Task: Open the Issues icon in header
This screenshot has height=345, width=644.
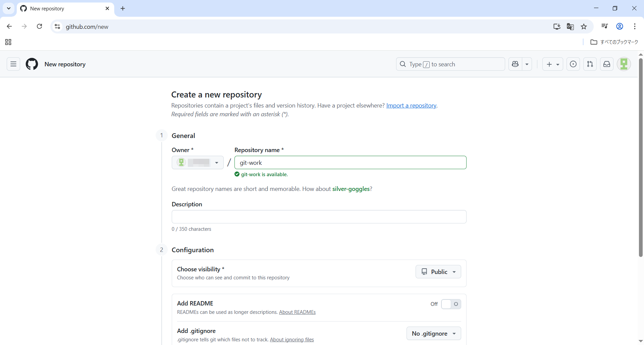Action: [x=573, y=64]
